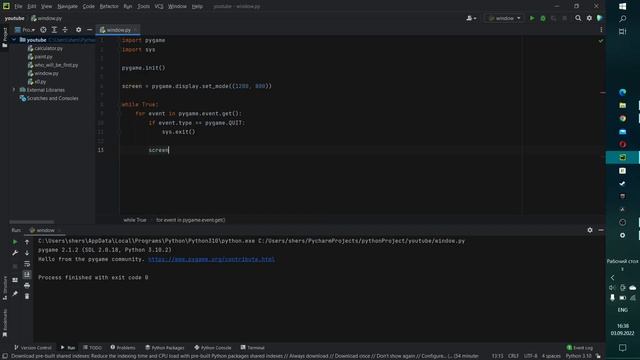Open the user account icon in the toolbar
The height and width of the screenshot is (360, 640).
coord(471,18)
